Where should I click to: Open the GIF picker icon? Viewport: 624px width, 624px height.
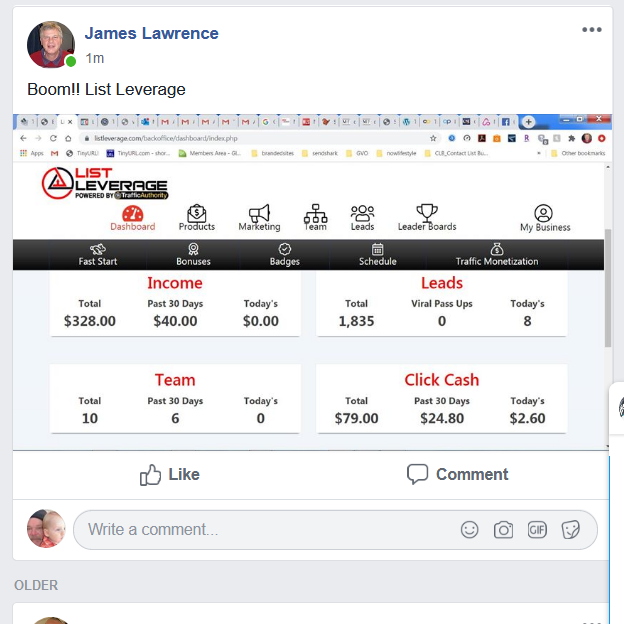[x=537, y=530]
